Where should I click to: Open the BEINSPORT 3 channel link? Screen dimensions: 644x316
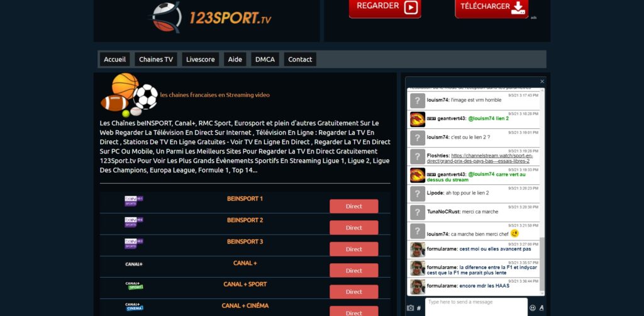point(245,242)
